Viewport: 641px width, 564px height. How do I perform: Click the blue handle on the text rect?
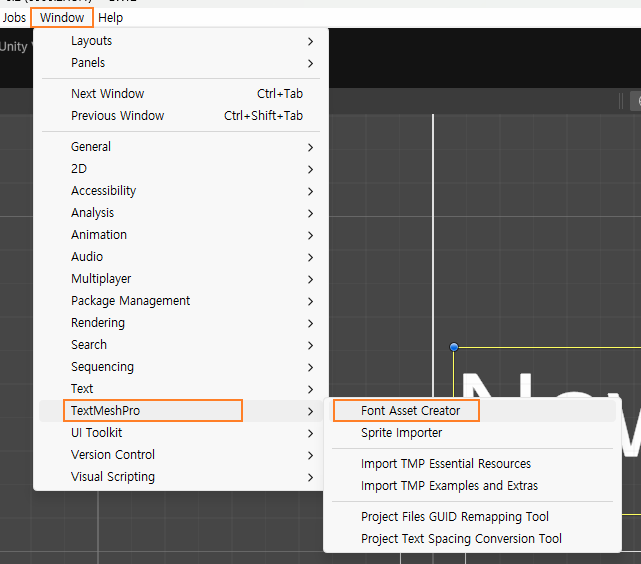pos(454,347)
